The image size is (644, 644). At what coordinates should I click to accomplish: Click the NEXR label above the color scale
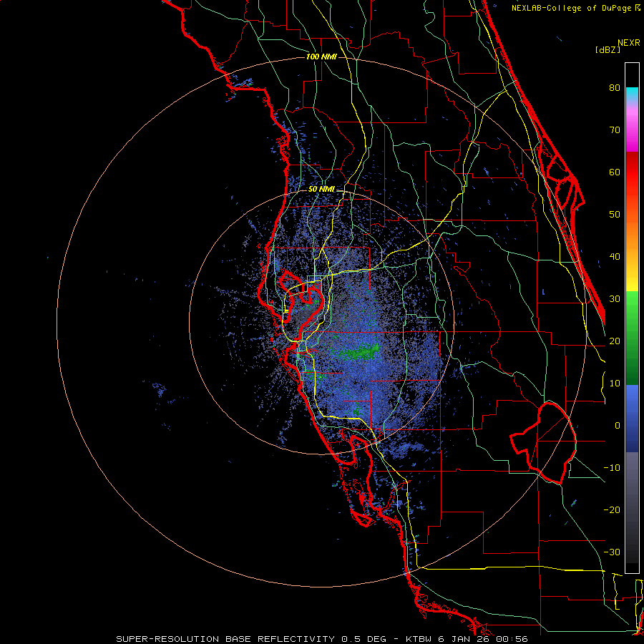(629, 43)
